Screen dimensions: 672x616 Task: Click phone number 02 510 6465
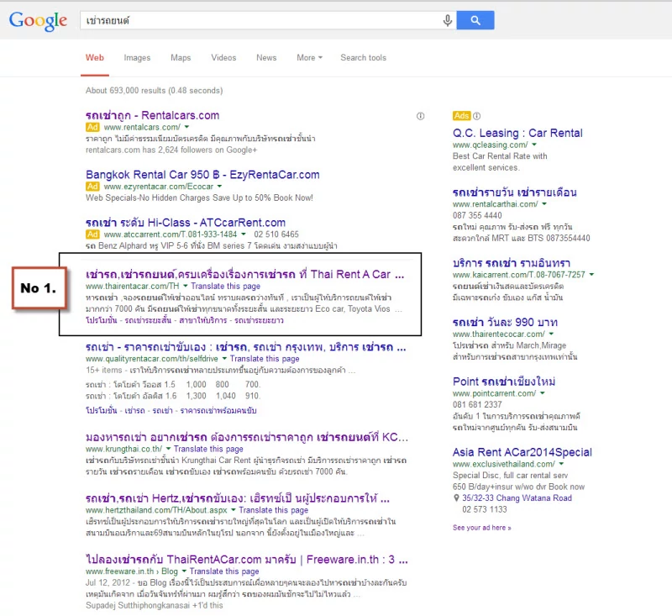click(x=276, y=234)
